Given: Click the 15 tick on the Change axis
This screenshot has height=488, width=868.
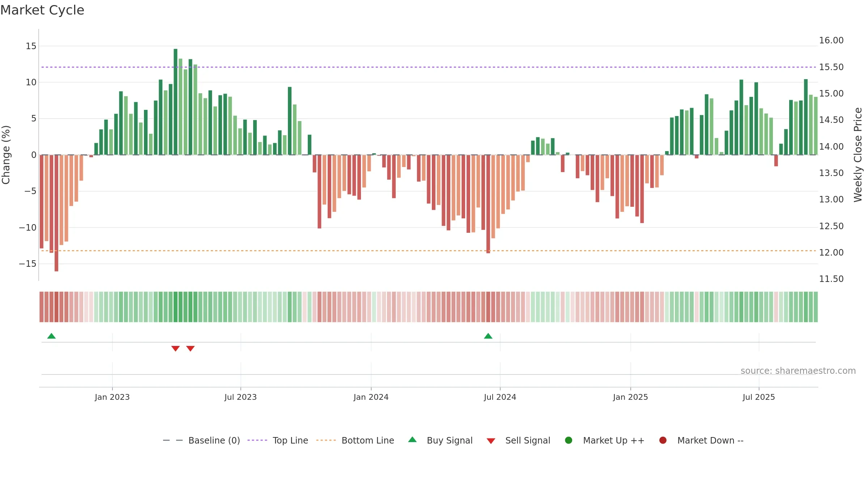Looking at the screenshot, I should 31,46.
